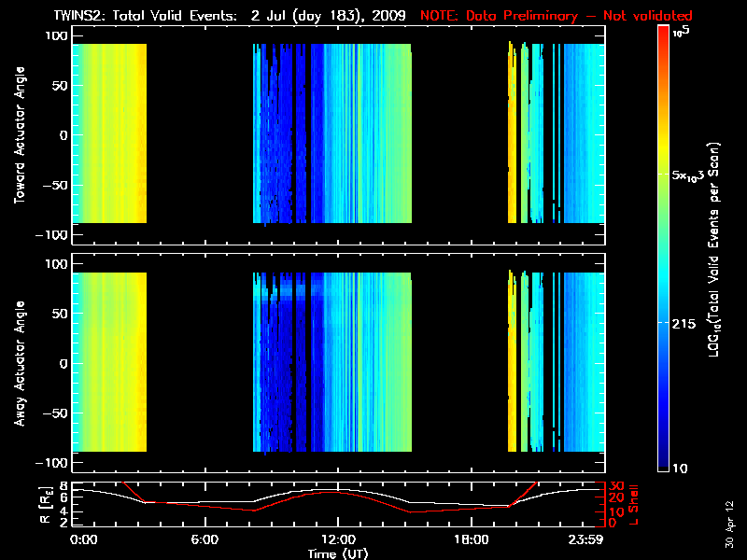Click the orbit radius line plot panel
The width and height of the screenshot is (747, 560).
338,504
